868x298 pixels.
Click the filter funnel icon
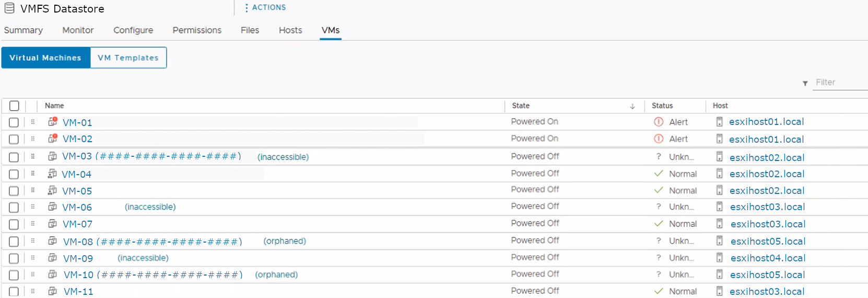805,83
